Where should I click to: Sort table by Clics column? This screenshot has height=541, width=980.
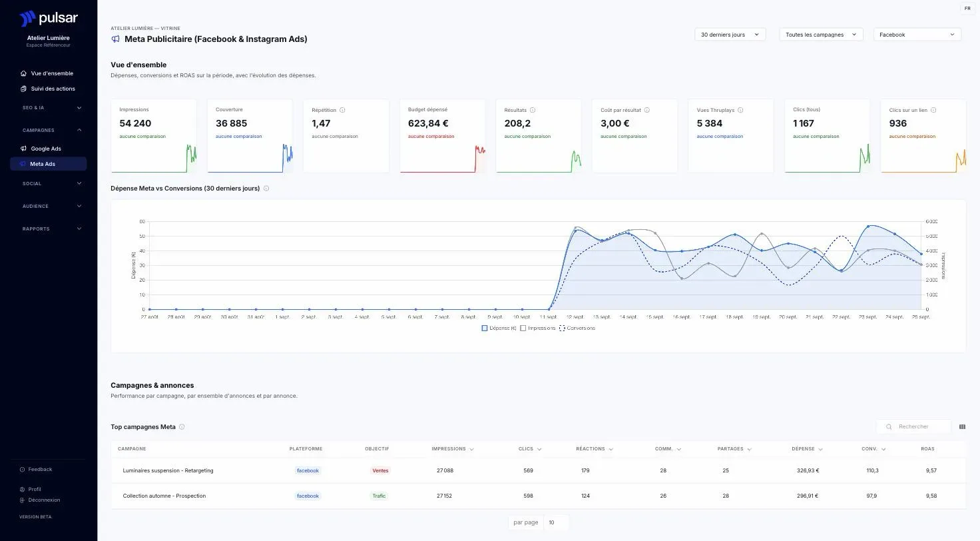point(530,449)
